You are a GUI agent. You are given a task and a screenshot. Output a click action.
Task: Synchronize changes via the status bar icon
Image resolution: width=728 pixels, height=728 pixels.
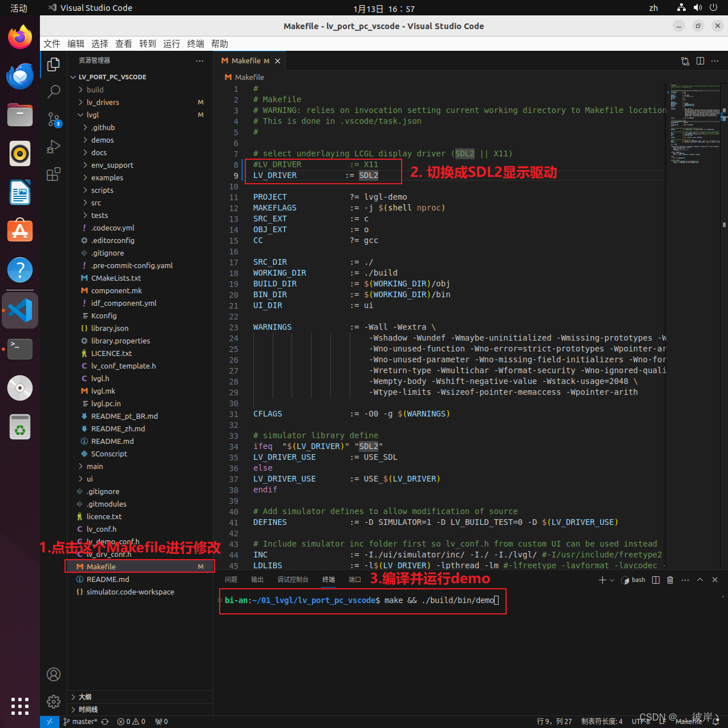pos(105,722)
